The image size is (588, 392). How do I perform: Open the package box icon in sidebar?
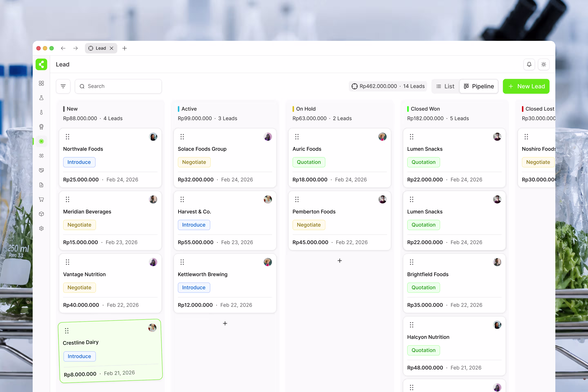coord(41,214)
